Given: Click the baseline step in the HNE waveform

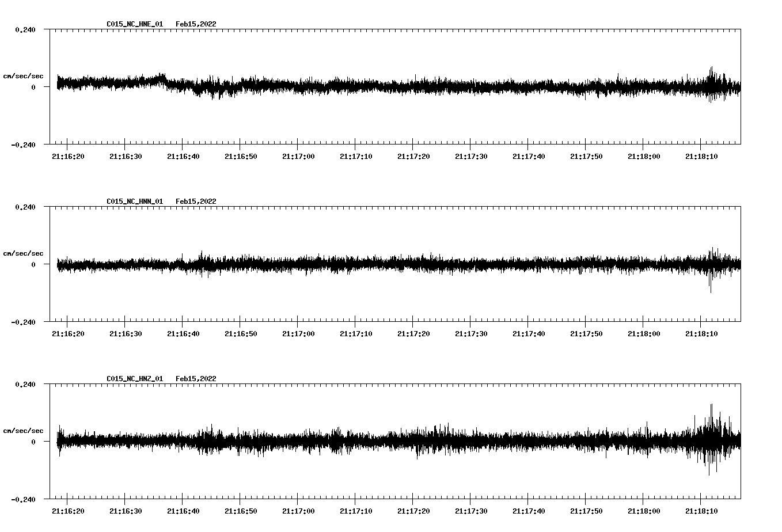Looking at the screenshot, I should 166,81.
